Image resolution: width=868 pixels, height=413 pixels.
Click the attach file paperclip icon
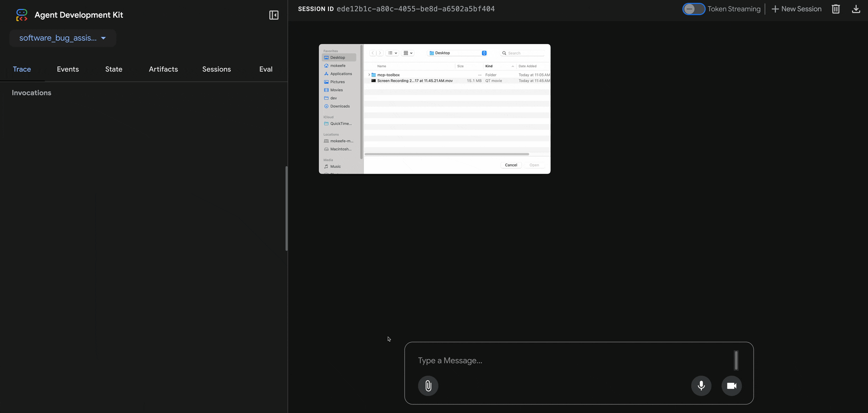point(428,386)
